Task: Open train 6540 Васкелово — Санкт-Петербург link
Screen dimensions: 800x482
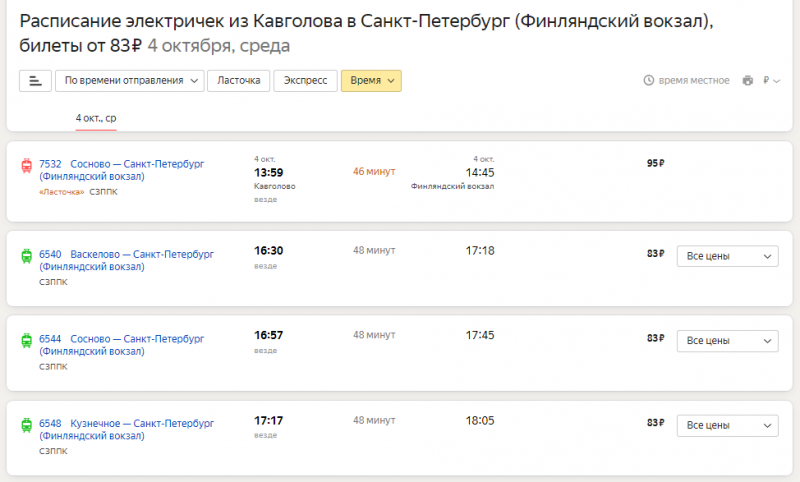Action: pos(142,254)
